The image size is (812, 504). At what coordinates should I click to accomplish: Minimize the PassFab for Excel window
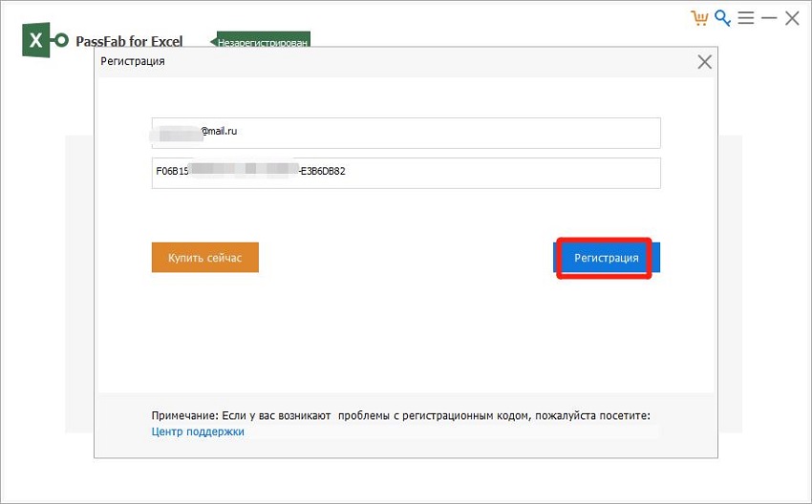click(x=769, y=19)
